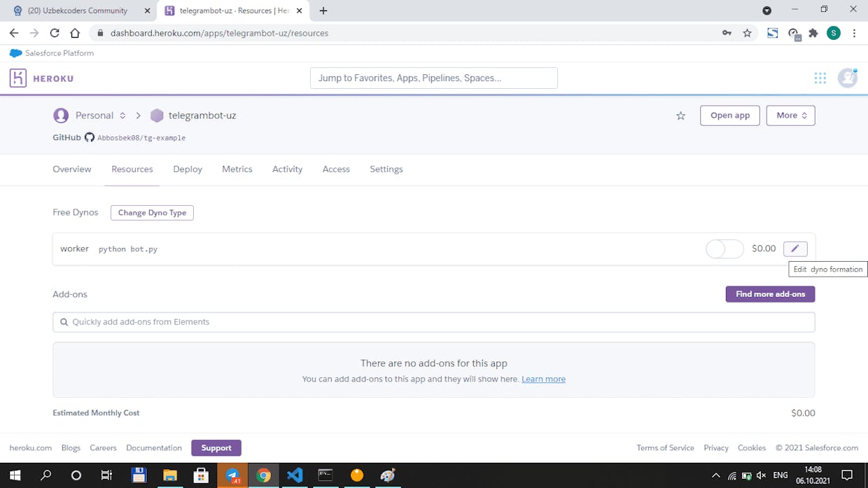Bookmark this page with the star

747,33
